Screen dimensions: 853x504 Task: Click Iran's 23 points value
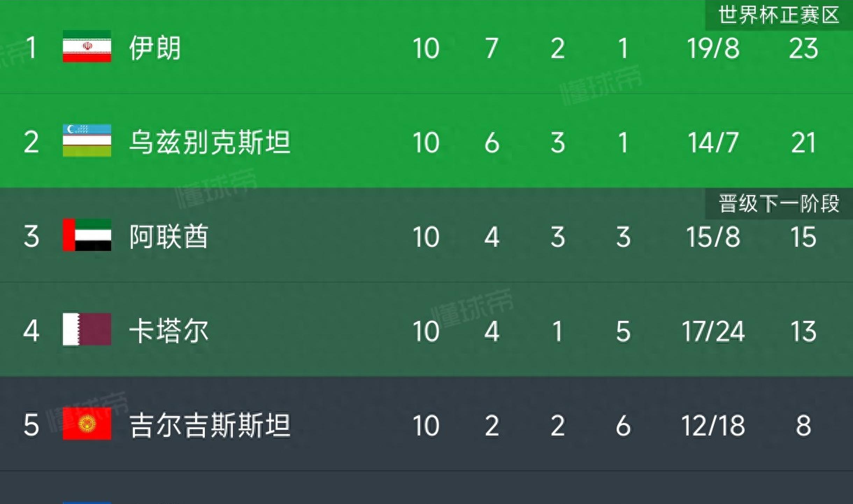pyautogui.click(x=803, y=48)
